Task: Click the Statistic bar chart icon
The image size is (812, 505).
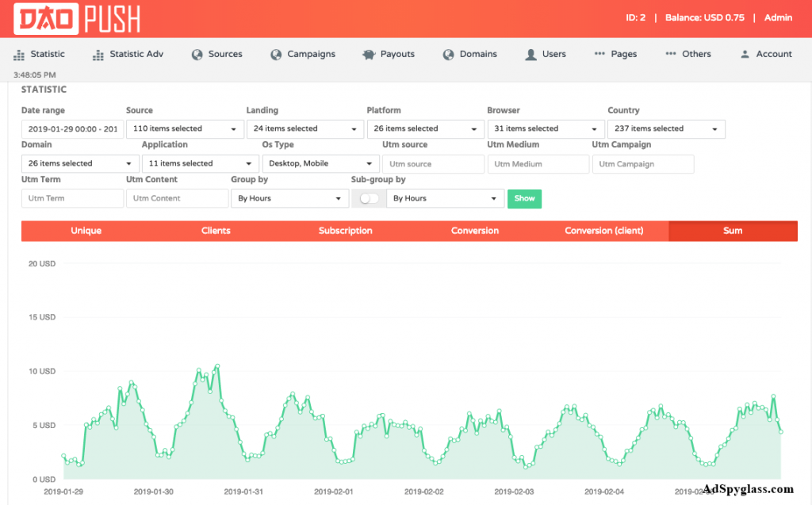Action: (19, 55)
